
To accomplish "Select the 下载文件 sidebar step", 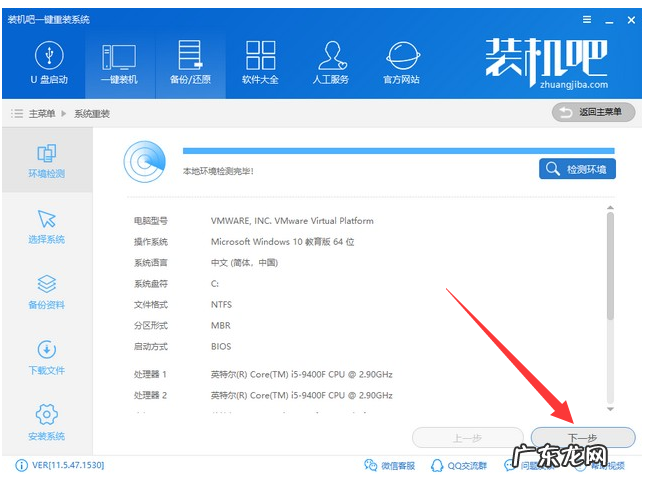I will click(x=47, y=358).
